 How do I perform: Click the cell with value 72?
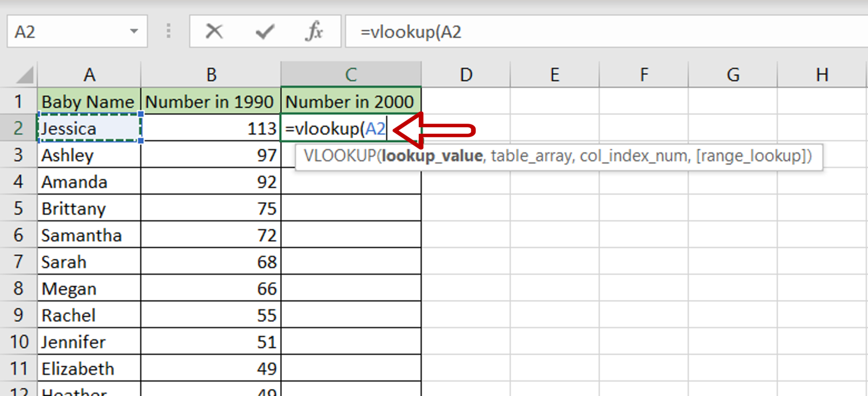tap(211, 234)
